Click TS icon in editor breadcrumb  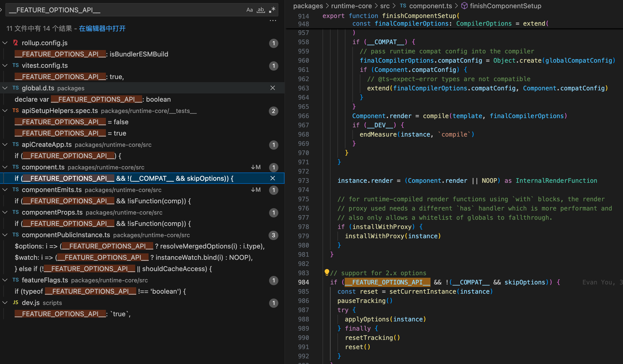pos(403,6)
